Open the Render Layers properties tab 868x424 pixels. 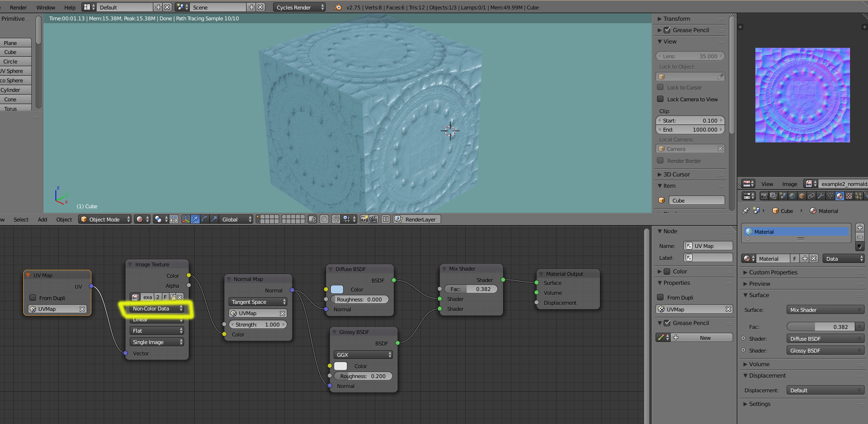pos(773,196)
